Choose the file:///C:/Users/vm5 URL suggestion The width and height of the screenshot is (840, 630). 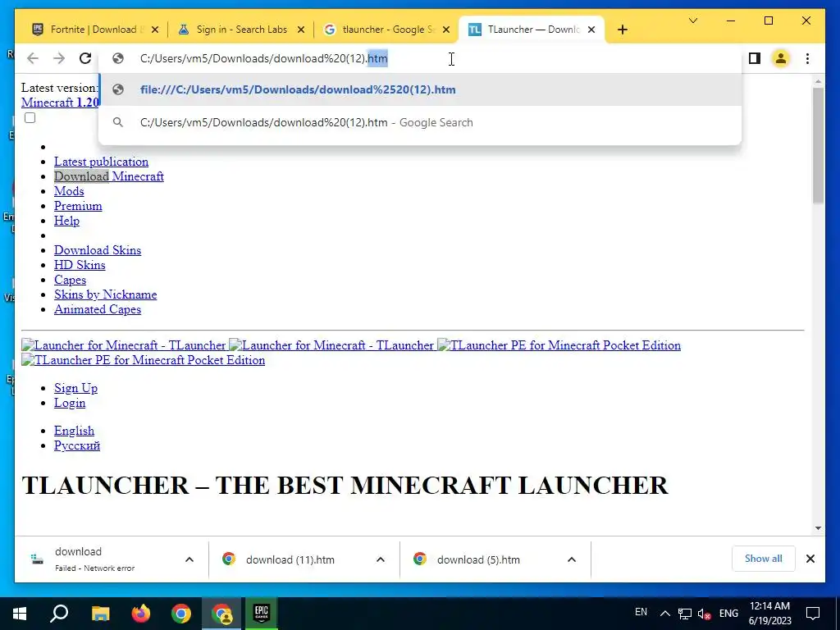(x=421, y=89)
